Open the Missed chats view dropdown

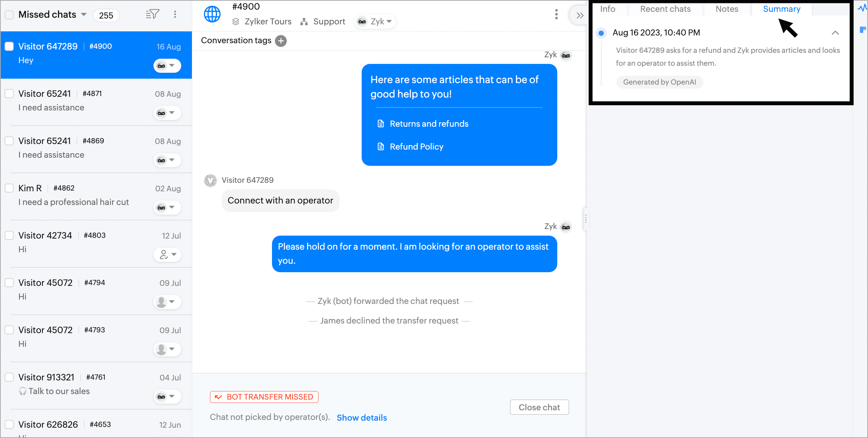tap(84, 14)
